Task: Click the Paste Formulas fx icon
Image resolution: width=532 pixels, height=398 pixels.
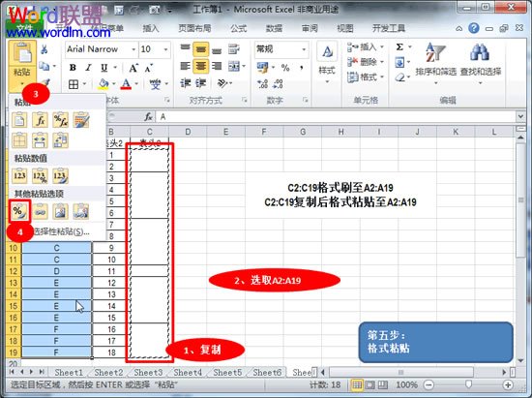Action: (x=40, y=120)
